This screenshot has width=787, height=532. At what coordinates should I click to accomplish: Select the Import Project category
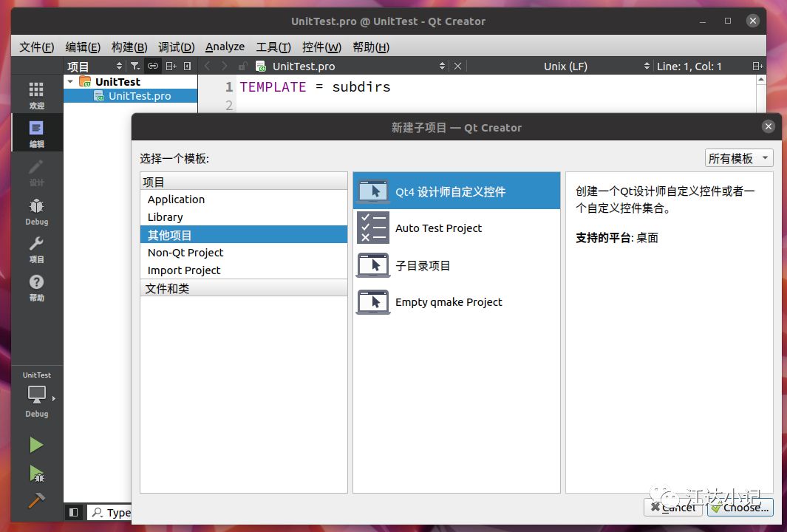[x=243, y=270]
